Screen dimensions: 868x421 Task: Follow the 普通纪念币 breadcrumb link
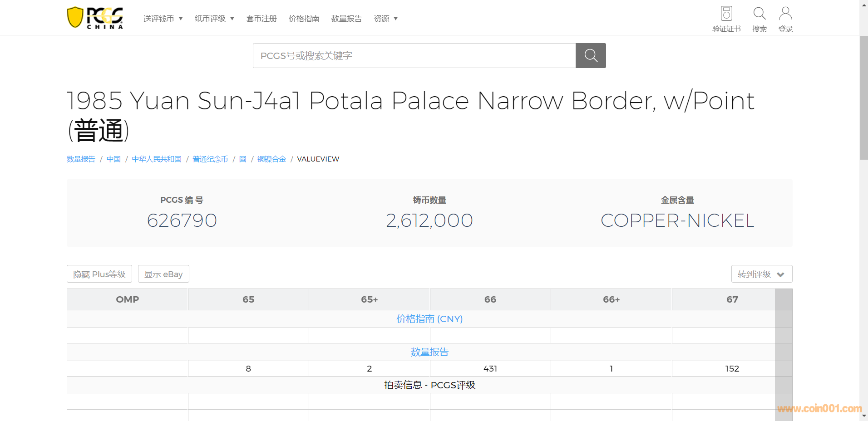(x=210, y=159)
